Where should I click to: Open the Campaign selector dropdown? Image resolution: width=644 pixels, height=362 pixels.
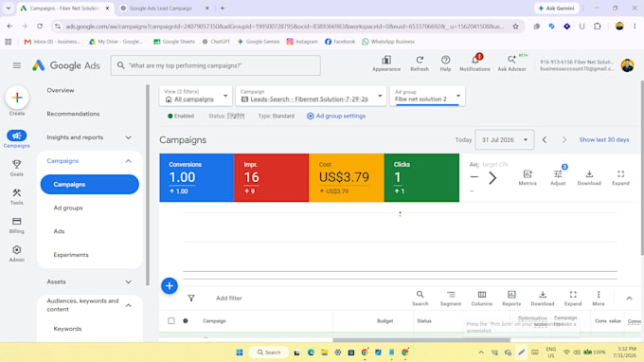pyautogui.click(x=312, y=96)
